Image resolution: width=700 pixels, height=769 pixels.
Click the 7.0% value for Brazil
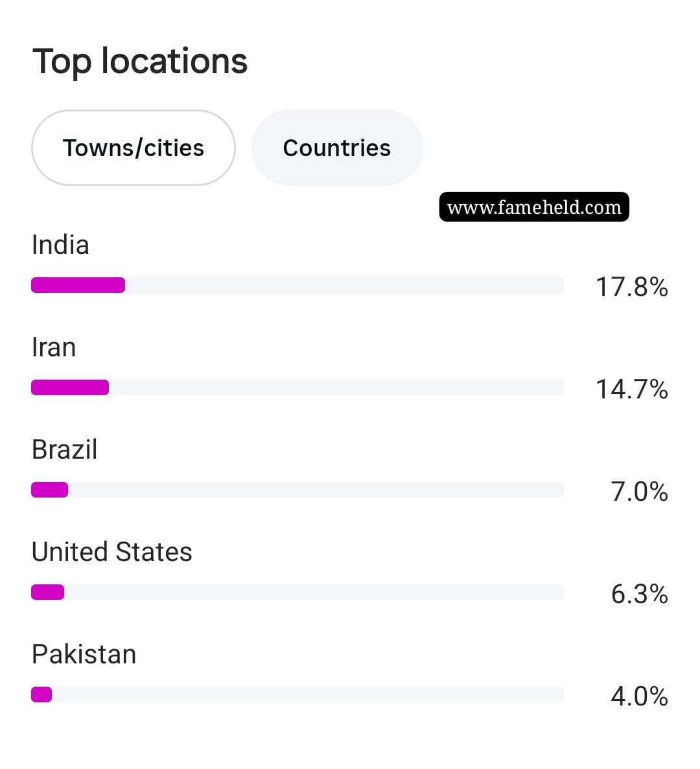pos(639,492)
